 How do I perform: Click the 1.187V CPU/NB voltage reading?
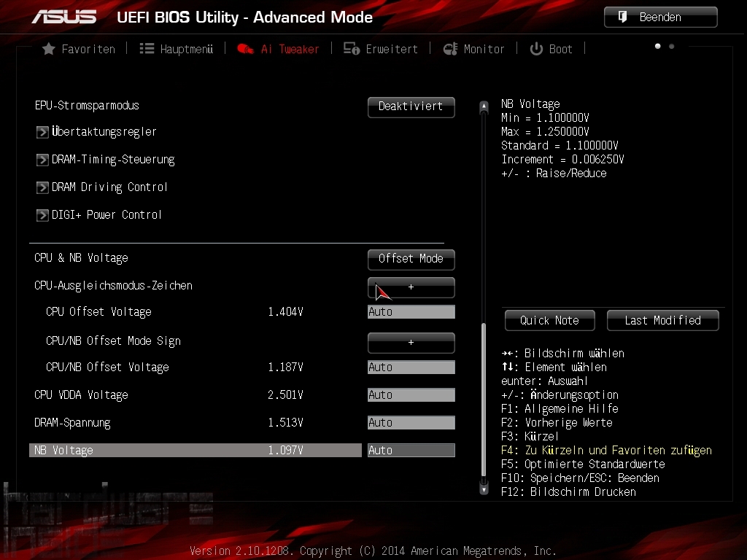285,367
